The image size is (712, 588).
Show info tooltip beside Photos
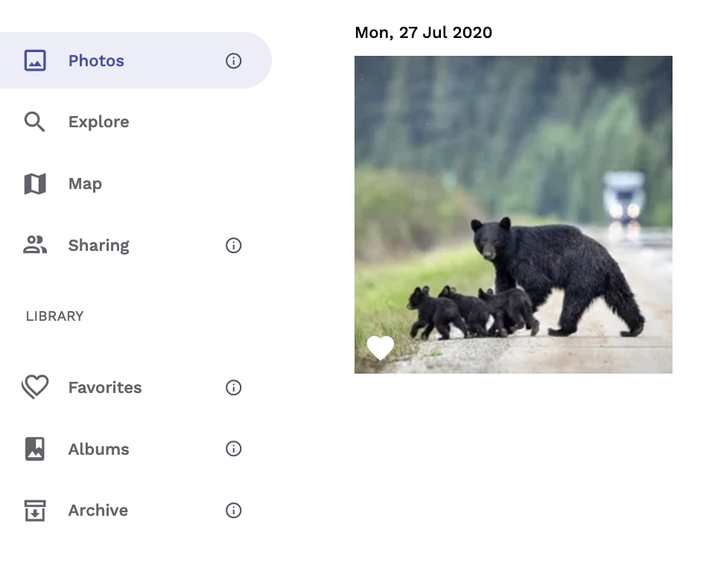coord(233,61)
